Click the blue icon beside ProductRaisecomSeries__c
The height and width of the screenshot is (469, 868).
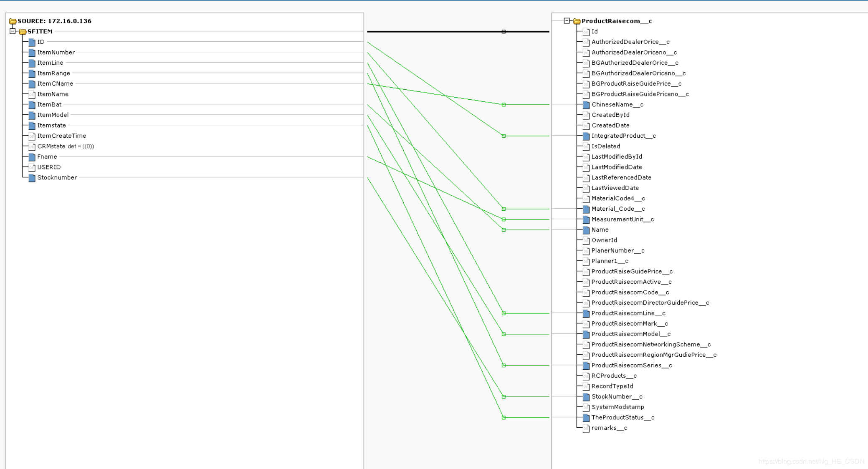pyautogui.click(x=586, y=366)
